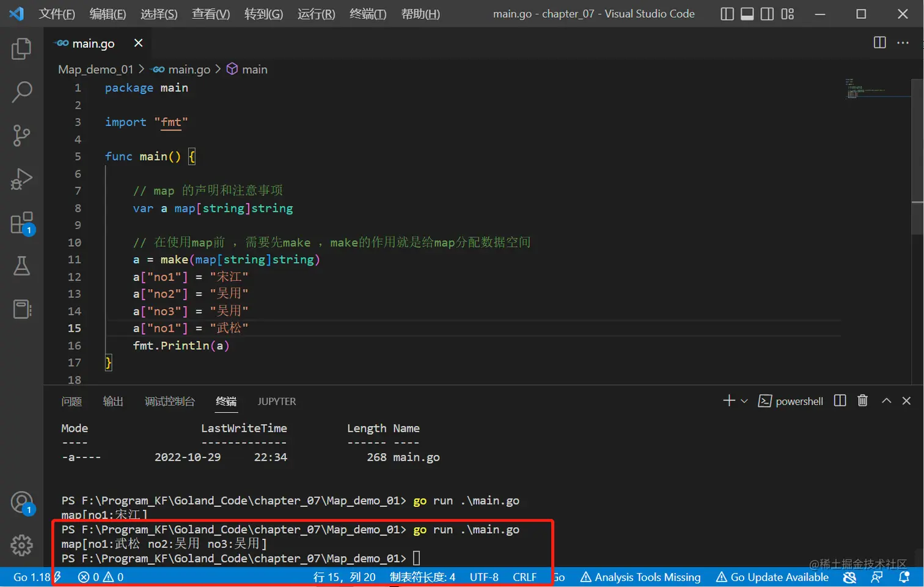Click terminal prompt input line
Screen dimensions: 924x587
pos(241,558)
